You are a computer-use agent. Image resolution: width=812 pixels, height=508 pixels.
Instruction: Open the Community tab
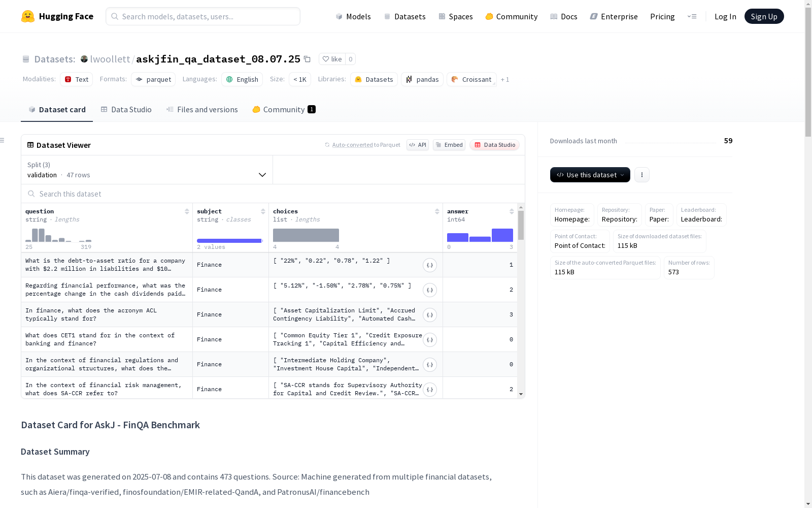point(284,109)
